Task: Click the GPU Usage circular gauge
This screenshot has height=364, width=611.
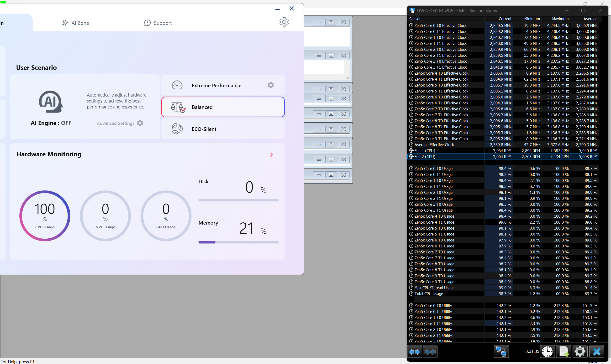Action: click(166, 216)
